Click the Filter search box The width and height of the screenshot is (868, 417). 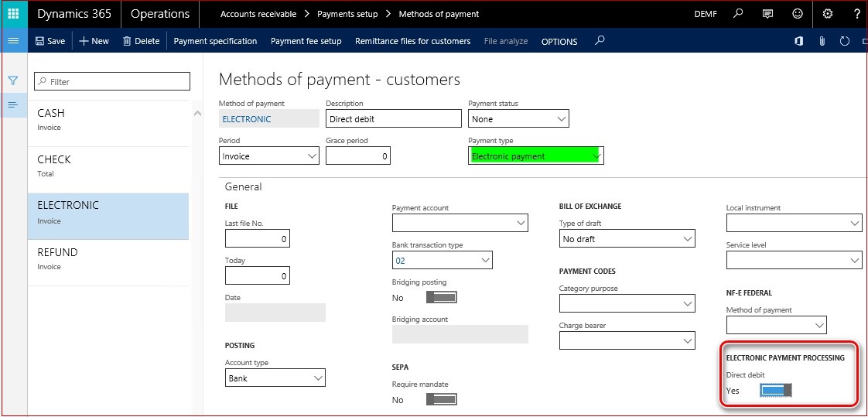coord(112,81)
